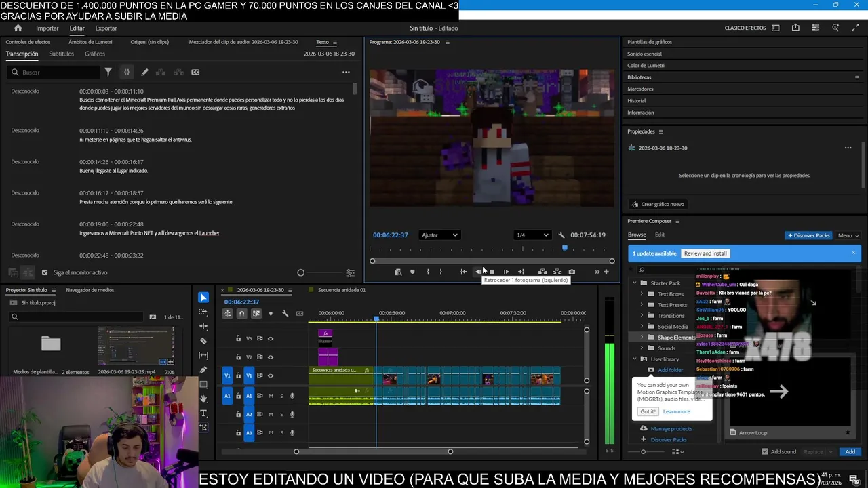
Task: Toggle lock on track V3
Action: 238,338
